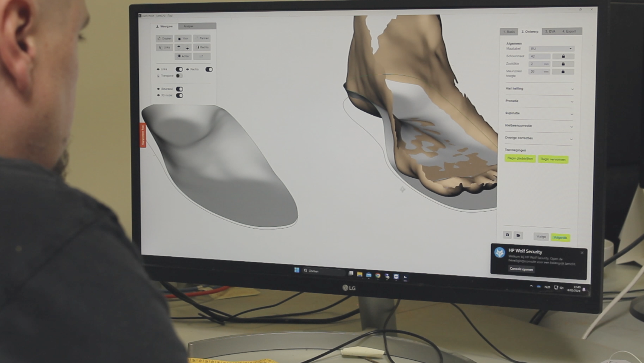Expand the Pronatie section

[539, 101]
